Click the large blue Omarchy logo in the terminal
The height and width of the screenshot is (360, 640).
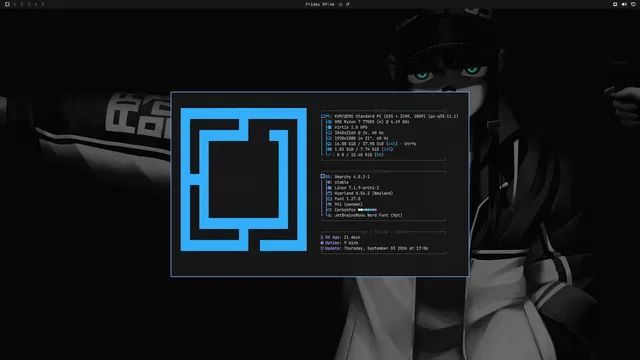tap(244, 179)
